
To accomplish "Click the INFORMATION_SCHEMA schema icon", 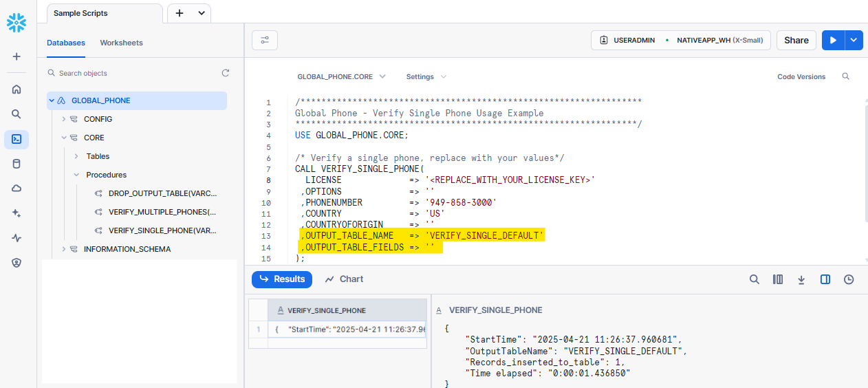I will [74, 249].
